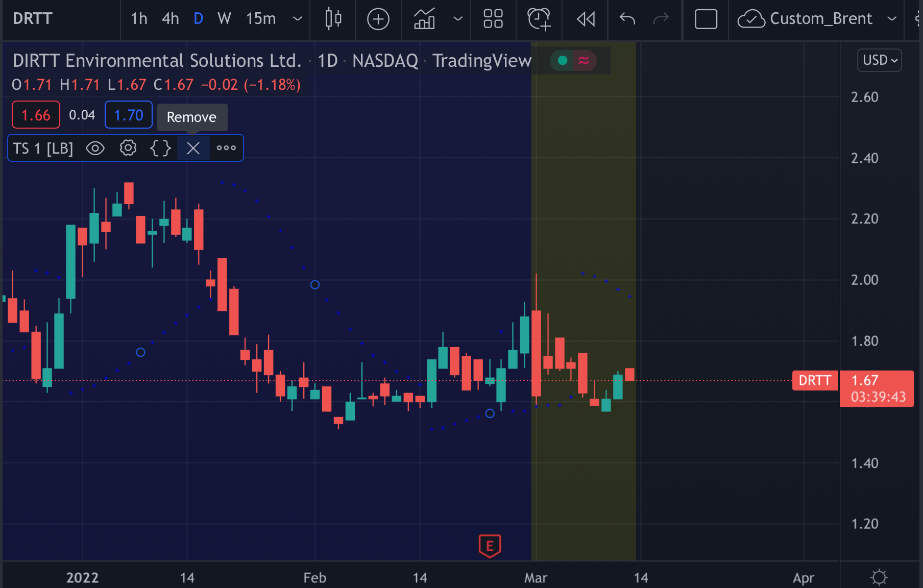Start bar replay with the rewind icon
The height and width of the screenshot is (588, 923).
[586, 19]
